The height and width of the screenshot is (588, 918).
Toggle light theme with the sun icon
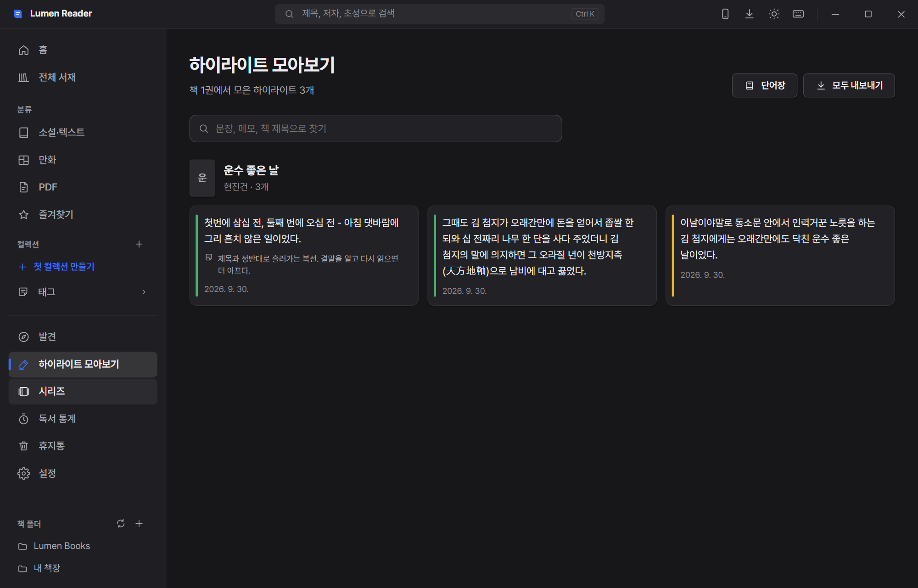pos(774,14)
